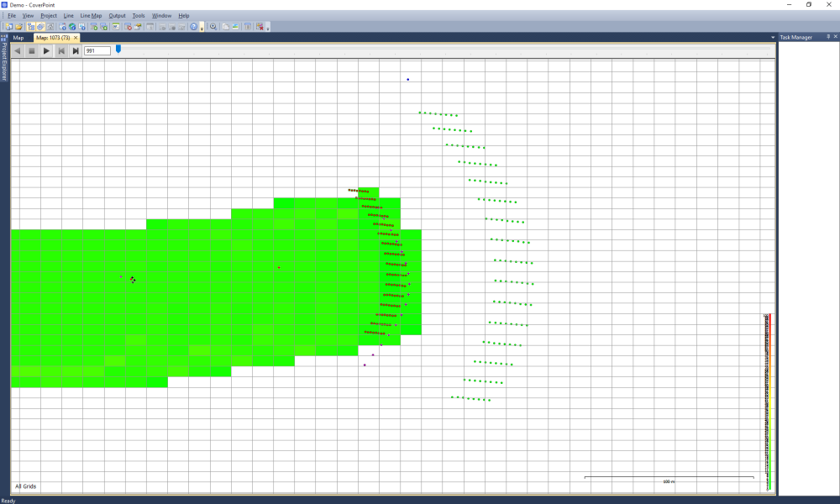Open the Output menu
The height and width of the screenshot is (504, 840).
tap(117, 16)
